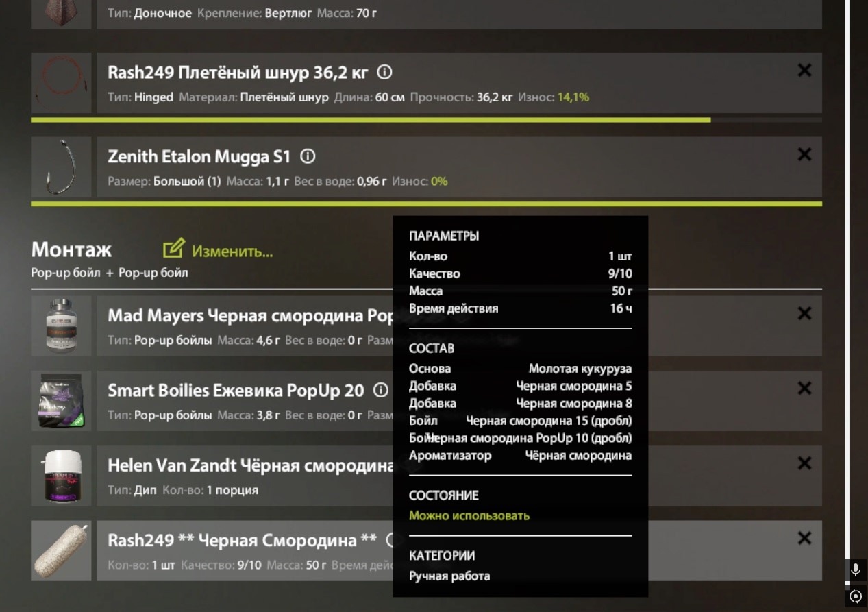Remove Helen Van Zandt dip

805,463
